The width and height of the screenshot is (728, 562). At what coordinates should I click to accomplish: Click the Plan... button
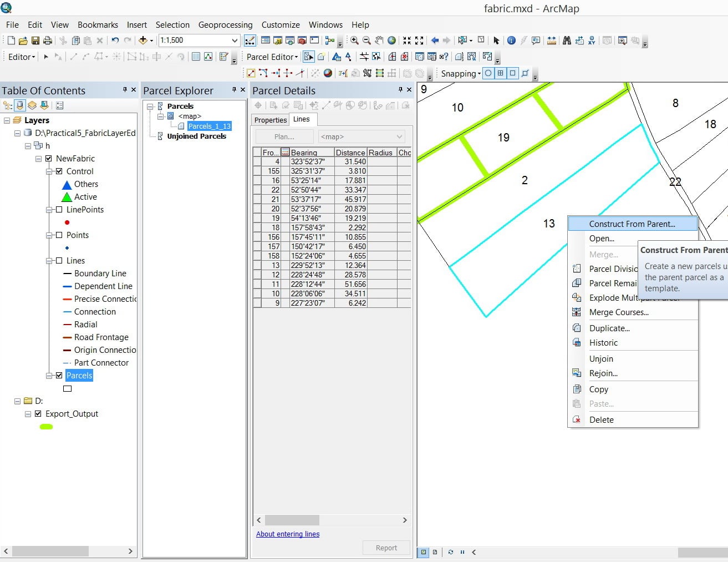click(284, 136)
